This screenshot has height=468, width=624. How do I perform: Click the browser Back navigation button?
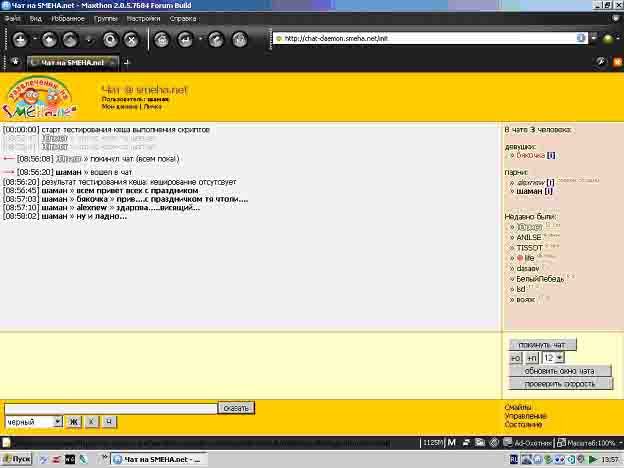pyautogui.click(x=19, y=40)
